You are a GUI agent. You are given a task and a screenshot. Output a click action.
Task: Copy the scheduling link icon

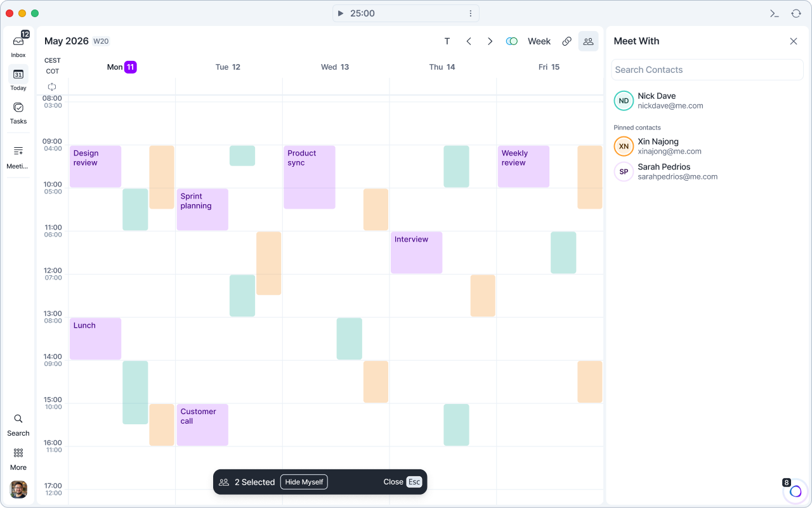click(x=567, y=41)
